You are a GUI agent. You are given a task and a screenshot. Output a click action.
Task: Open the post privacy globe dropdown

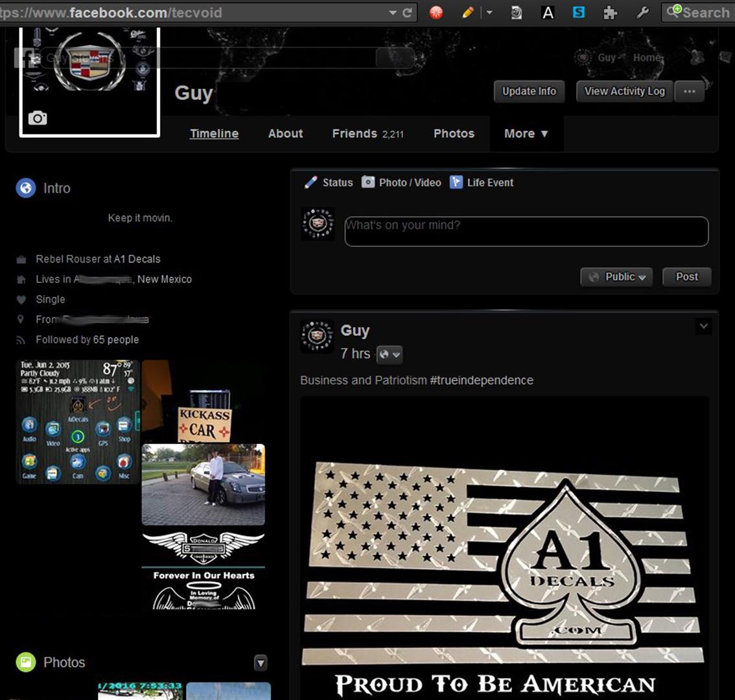click(x=389, y=355)
